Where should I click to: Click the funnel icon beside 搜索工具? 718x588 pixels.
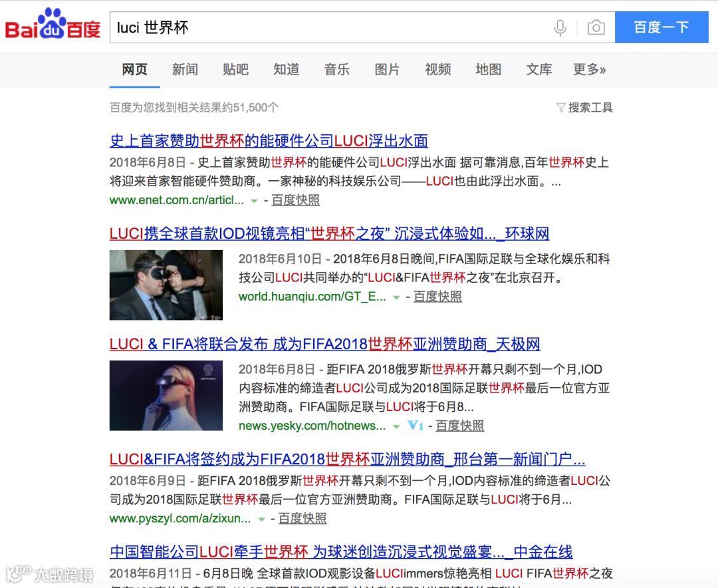(560, 108)
